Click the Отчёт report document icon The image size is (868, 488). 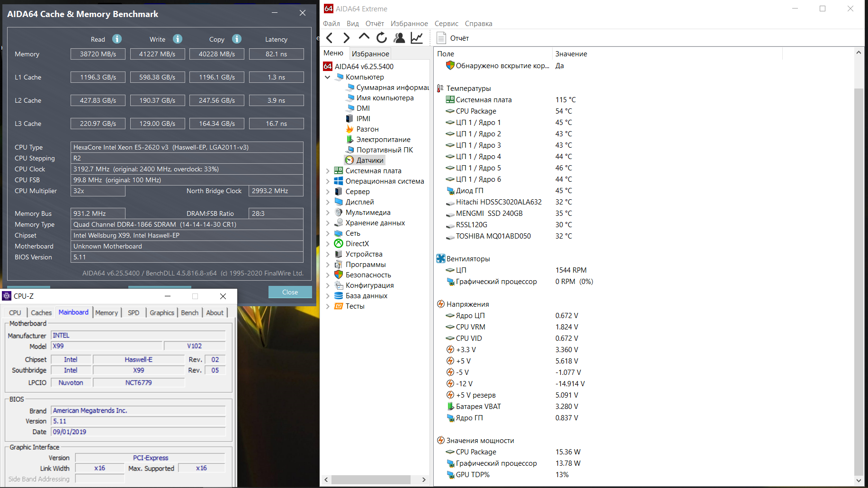click(441, 38)
